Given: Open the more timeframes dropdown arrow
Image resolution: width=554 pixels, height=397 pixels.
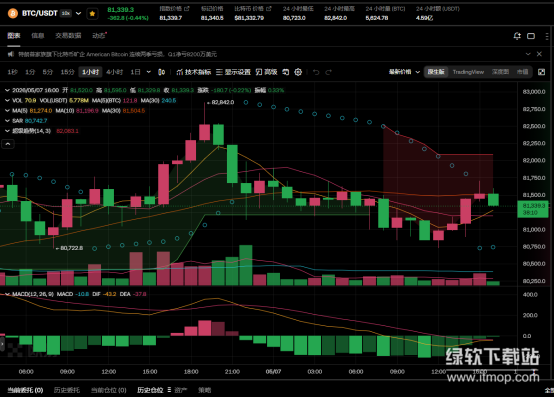Looking at the screenshot, I should tap(149, 72).
